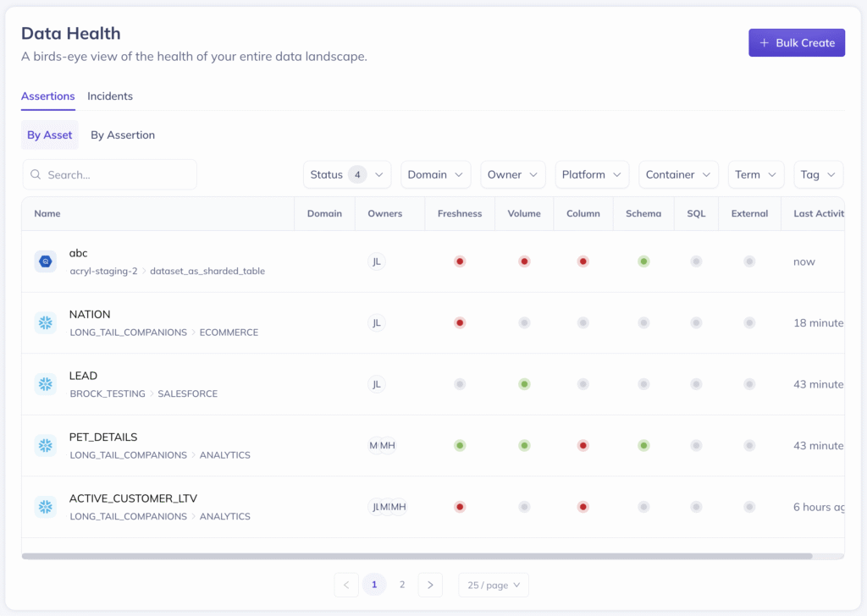This screenshot has width=867, height=616.
Task: Click the Bulk Create button
Action: click(796, 42)
